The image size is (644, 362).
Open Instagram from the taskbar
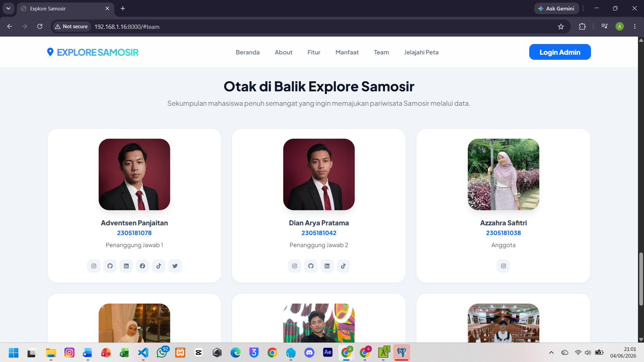point(69,353)
